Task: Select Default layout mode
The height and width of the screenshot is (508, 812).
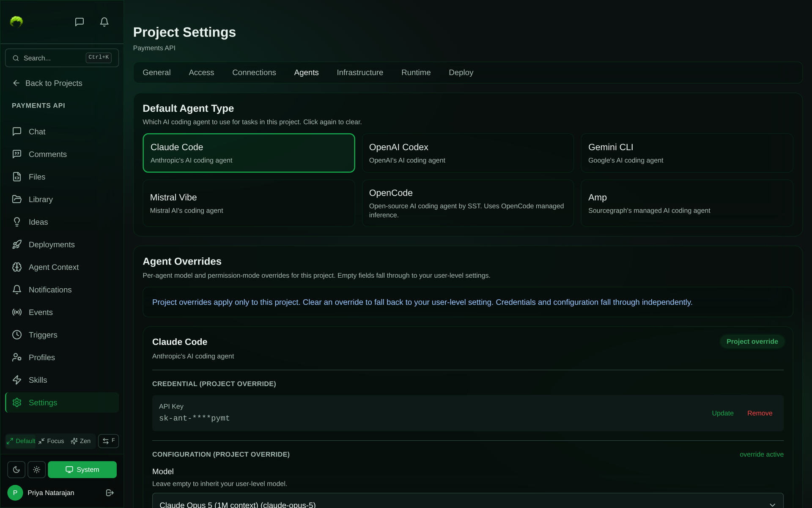Action: pos(21,441)
